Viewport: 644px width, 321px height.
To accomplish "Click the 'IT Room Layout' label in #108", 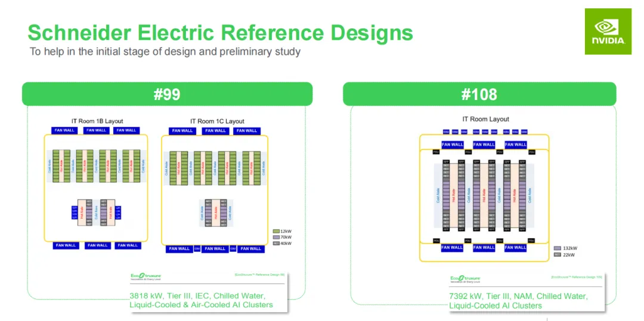I will tap(486, 119).
